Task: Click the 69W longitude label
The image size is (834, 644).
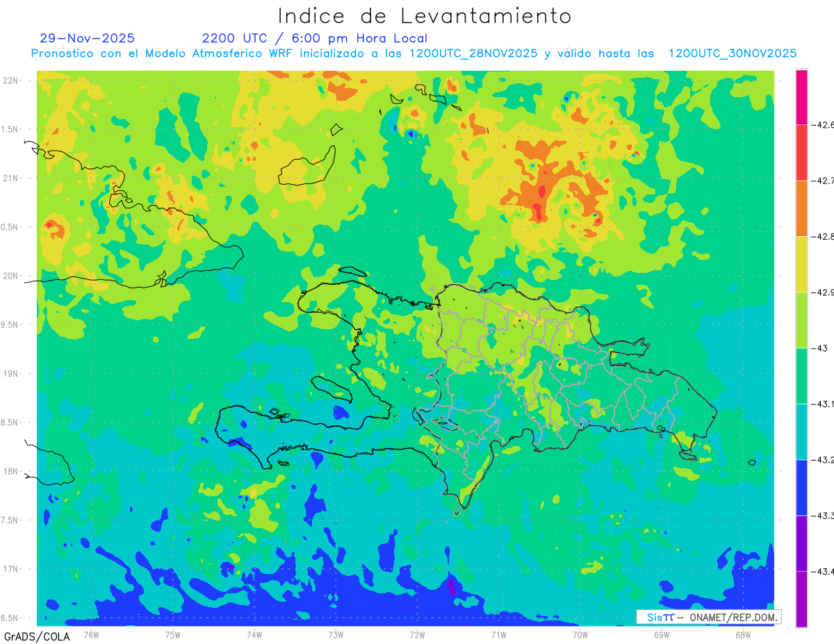Action: pyautogui.click(x=661, y=634)
